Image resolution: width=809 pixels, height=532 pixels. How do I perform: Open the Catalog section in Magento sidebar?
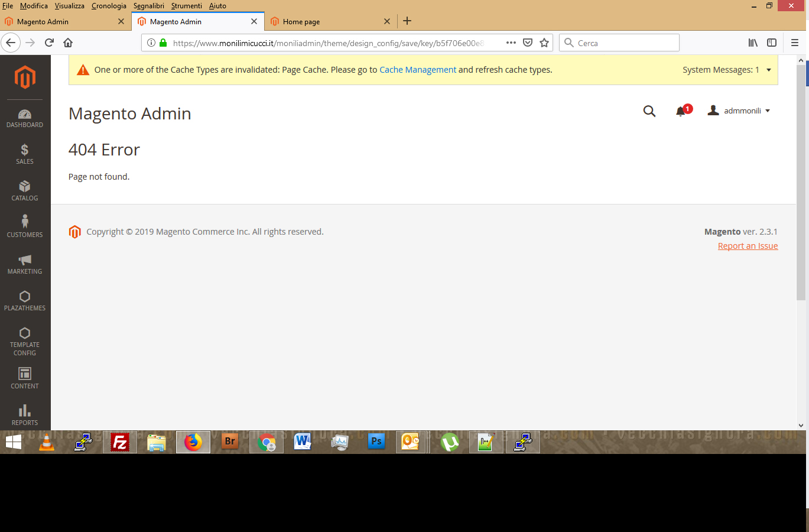click(x=24, y=190)
